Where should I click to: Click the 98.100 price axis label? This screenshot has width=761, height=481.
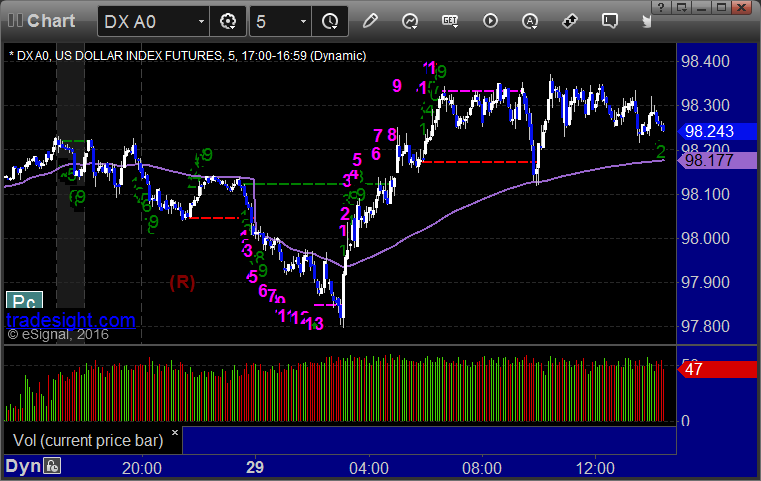pos(705,195)
